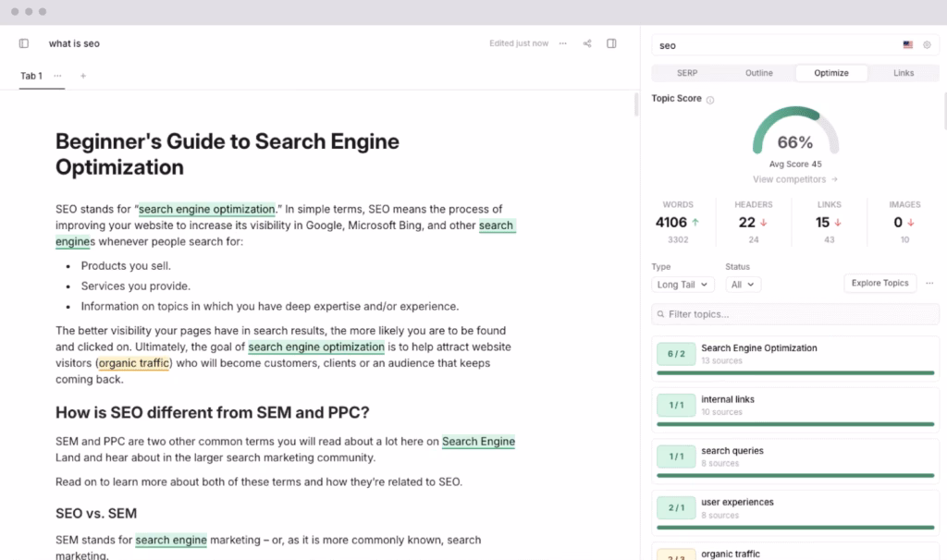This screenshot has height=560, width=947.
Task: Open the sidebar toggle icon top left
Action: coord(23,43)
